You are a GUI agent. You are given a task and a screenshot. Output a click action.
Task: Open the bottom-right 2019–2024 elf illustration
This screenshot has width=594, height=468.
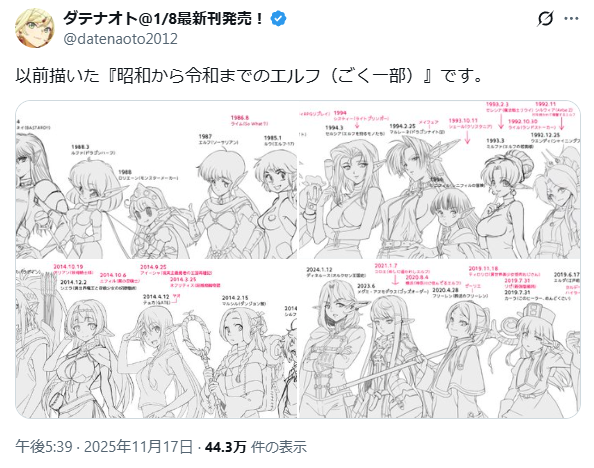pyautogui.click(x=439, y=339)
